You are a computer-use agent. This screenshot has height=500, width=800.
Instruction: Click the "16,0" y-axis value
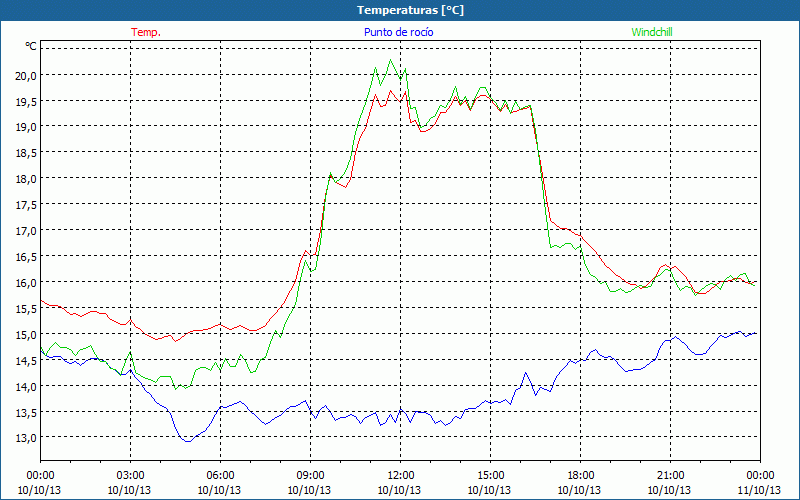click(27, 283)
